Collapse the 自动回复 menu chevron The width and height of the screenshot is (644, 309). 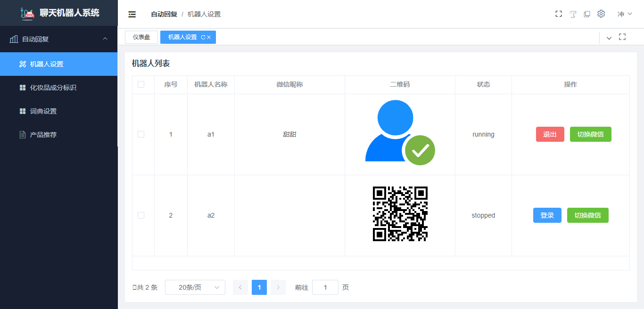[x=105, y=39]
